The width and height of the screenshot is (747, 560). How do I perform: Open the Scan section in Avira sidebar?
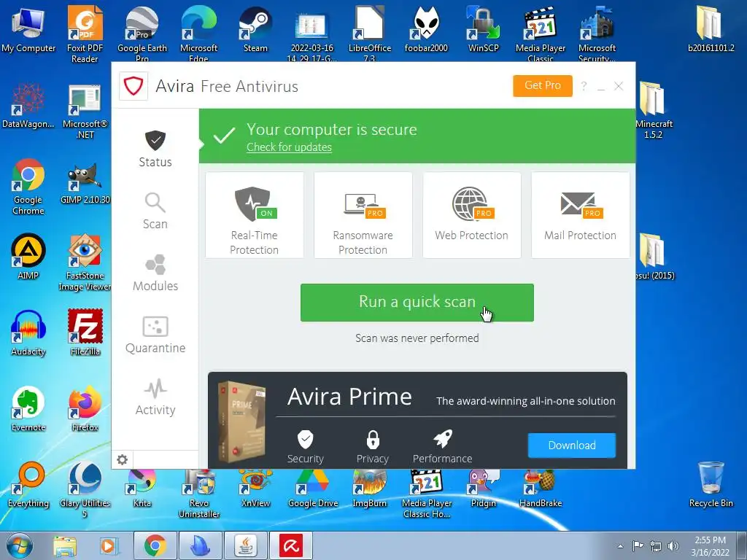155,211
